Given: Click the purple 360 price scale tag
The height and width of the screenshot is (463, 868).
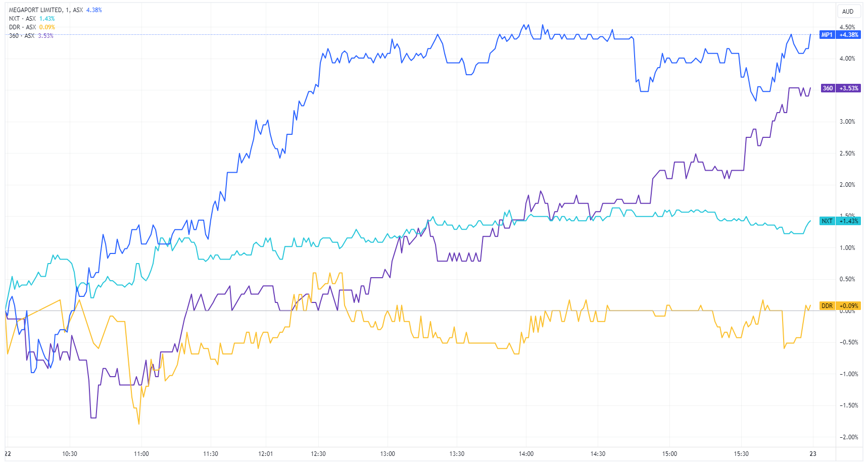Looking at the screenshot, I should (x=828, y=88).
